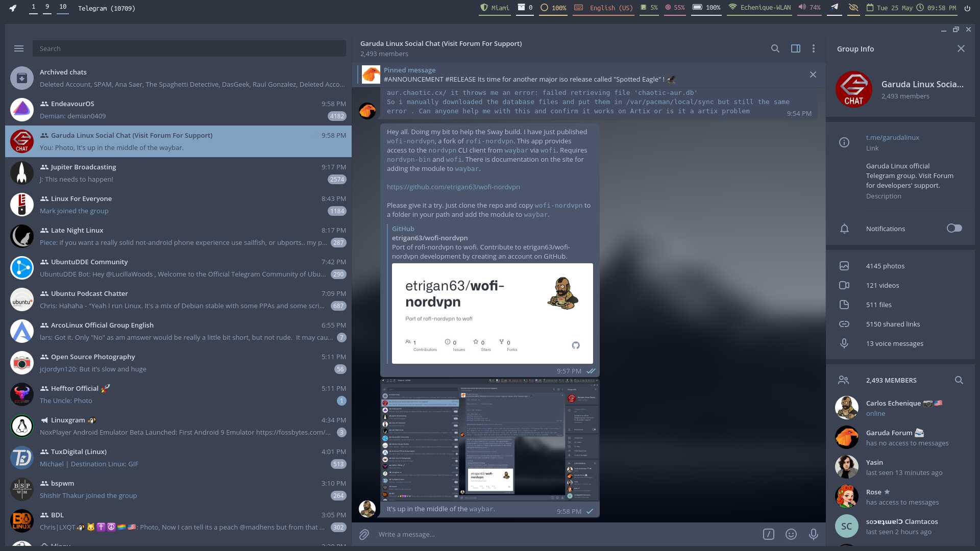Screen dimensions: 980x551
Task: Click the power icon in top bar
Action: [967, 8]
